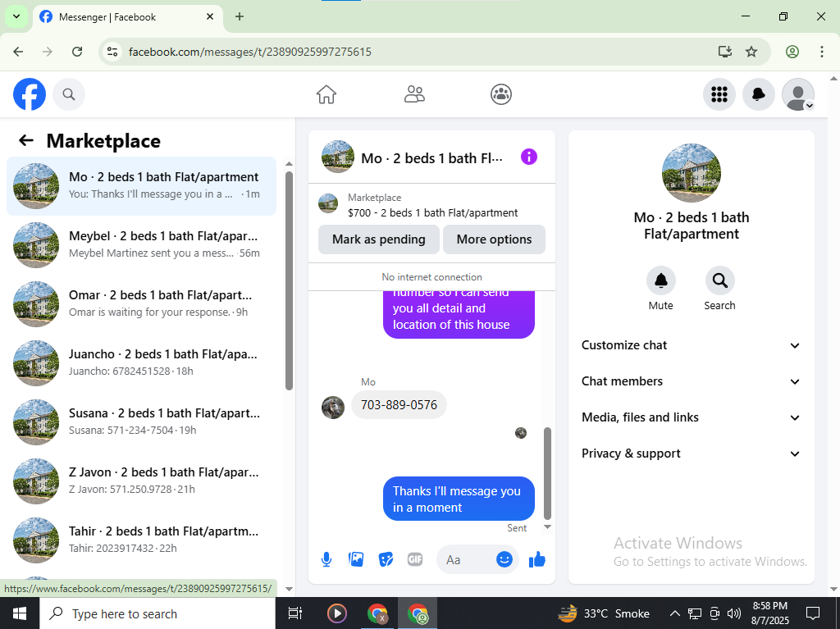Open the Juancho conversation

pyautogui.click(x=141, y=362)
